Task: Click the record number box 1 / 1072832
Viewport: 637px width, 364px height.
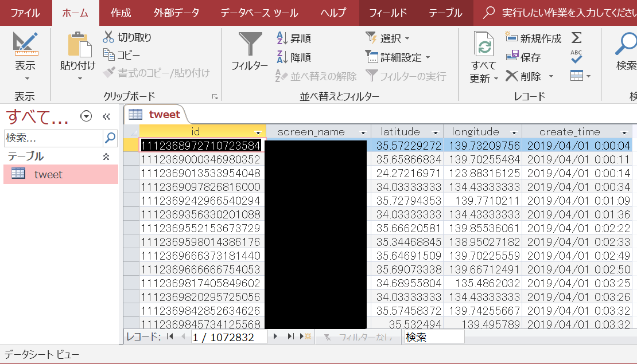Action: tap(229, 337)
